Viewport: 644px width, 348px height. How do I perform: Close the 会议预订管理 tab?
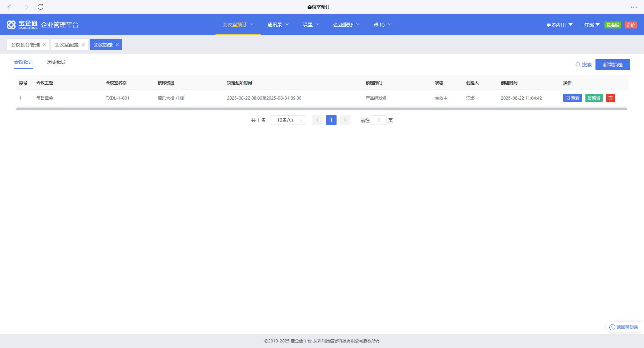(x=44, y=45)
